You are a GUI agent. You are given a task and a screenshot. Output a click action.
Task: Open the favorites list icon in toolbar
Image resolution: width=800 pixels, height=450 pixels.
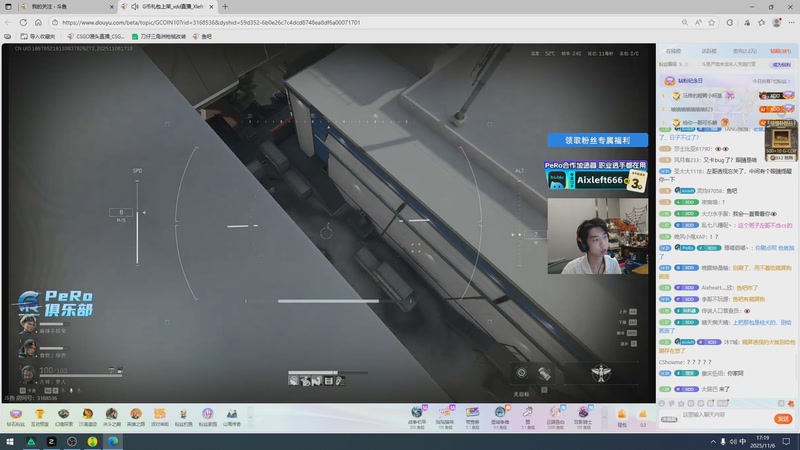762,22
